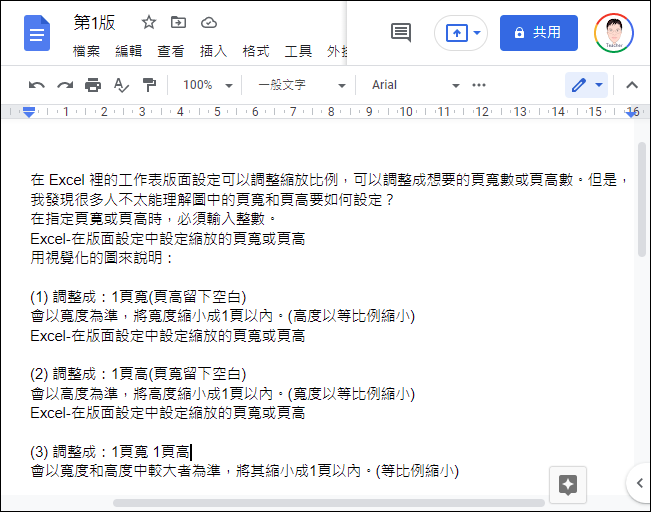Expand the present button dropdown arrow
The image size is (651, 512).
coord(477,33)
